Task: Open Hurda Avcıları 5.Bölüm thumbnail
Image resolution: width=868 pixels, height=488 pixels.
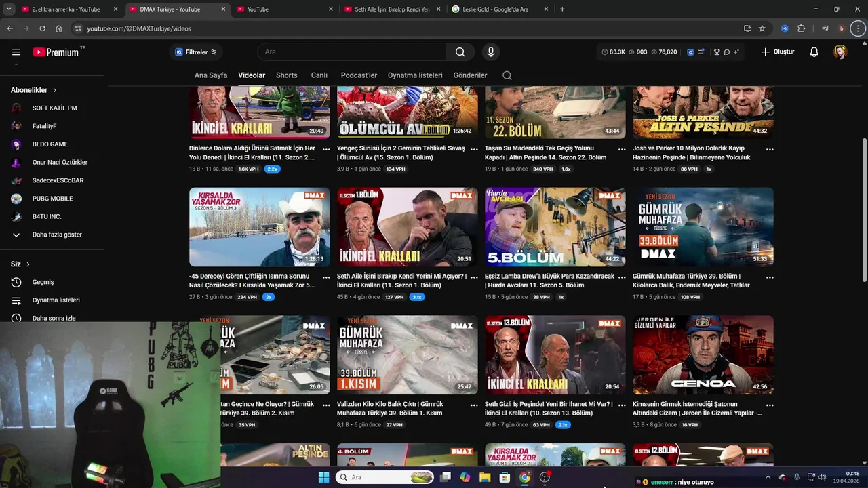Action: (555, 227)
